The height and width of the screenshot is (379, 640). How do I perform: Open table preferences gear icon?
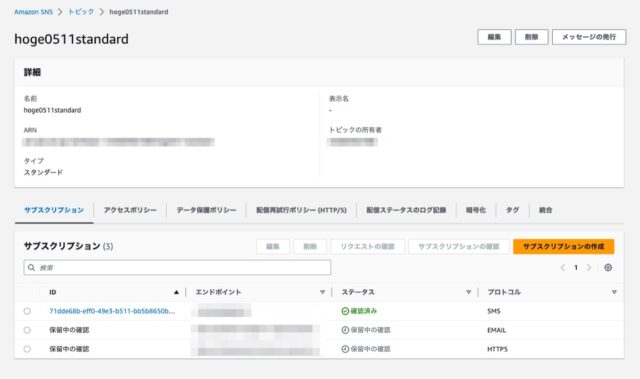[608, 268]
